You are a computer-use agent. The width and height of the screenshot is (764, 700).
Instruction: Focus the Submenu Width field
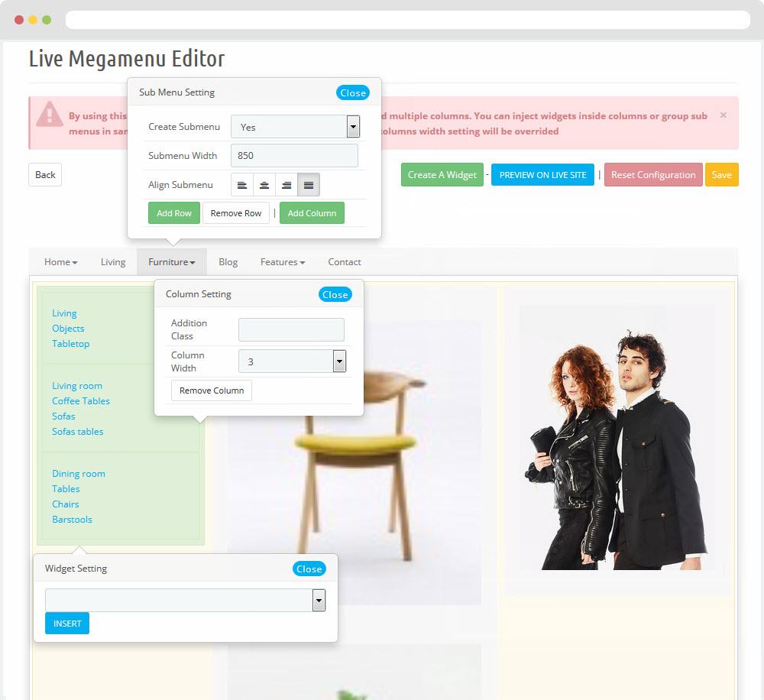click(x=294, y=155)
